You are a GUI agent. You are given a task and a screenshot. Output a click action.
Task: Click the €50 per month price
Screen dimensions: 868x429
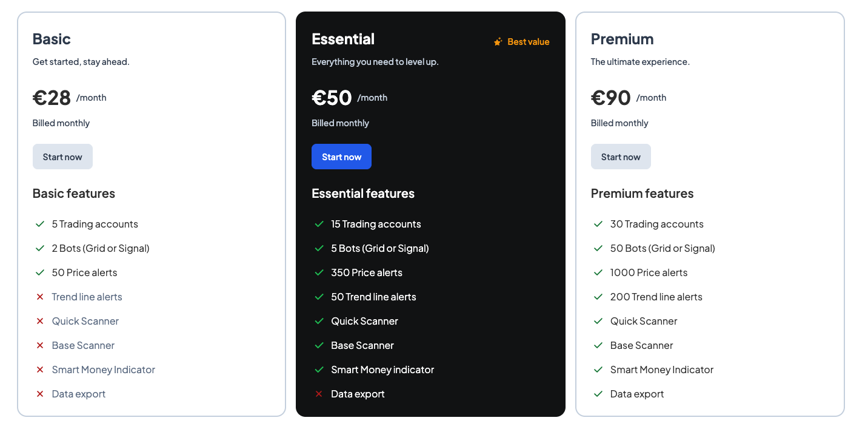pos(332,97)
